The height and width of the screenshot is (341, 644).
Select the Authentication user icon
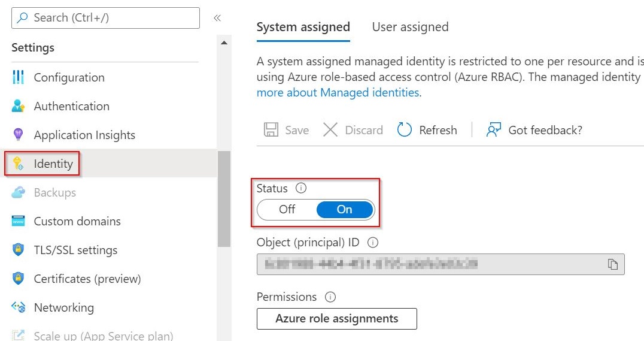(x=18, y=106)
